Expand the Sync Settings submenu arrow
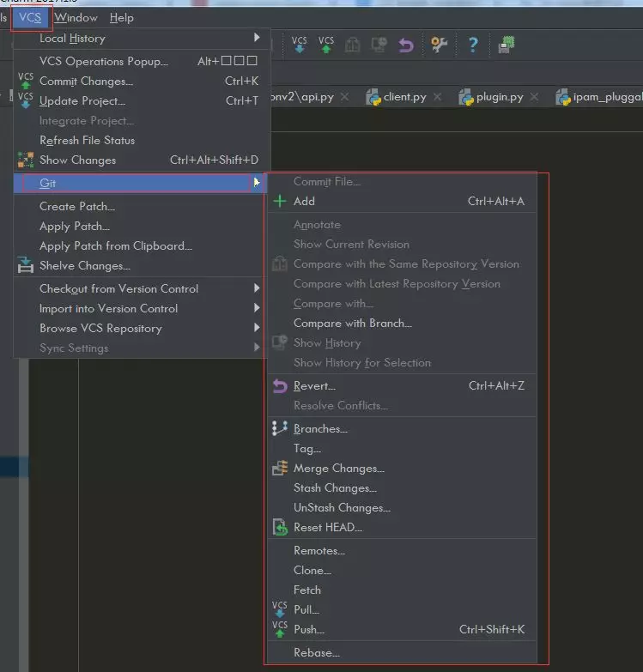 (257, 347)
